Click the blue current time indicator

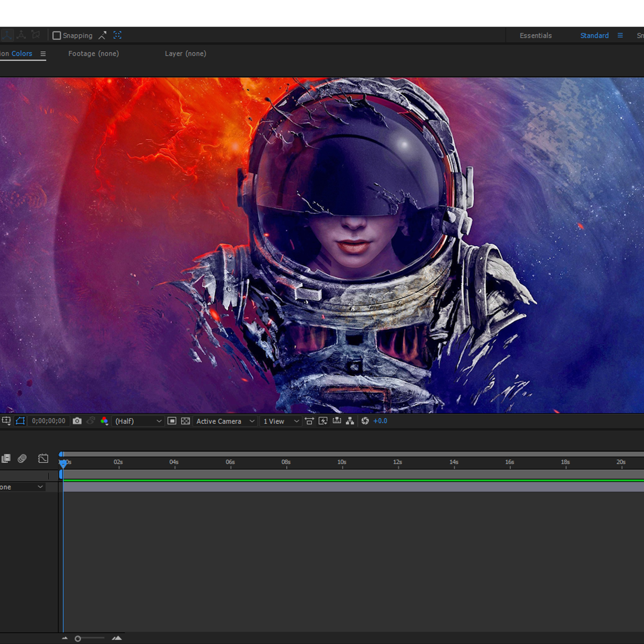[63, 464]
